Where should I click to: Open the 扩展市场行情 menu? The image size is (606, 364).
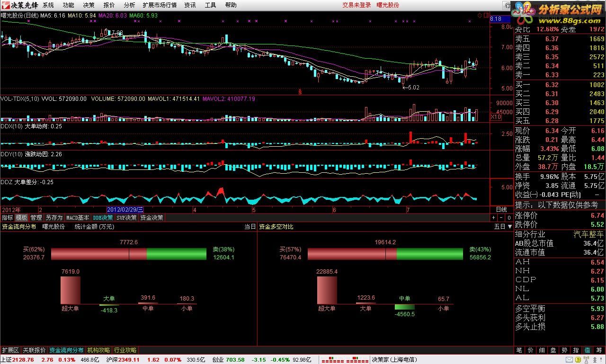tap(160, 5)
